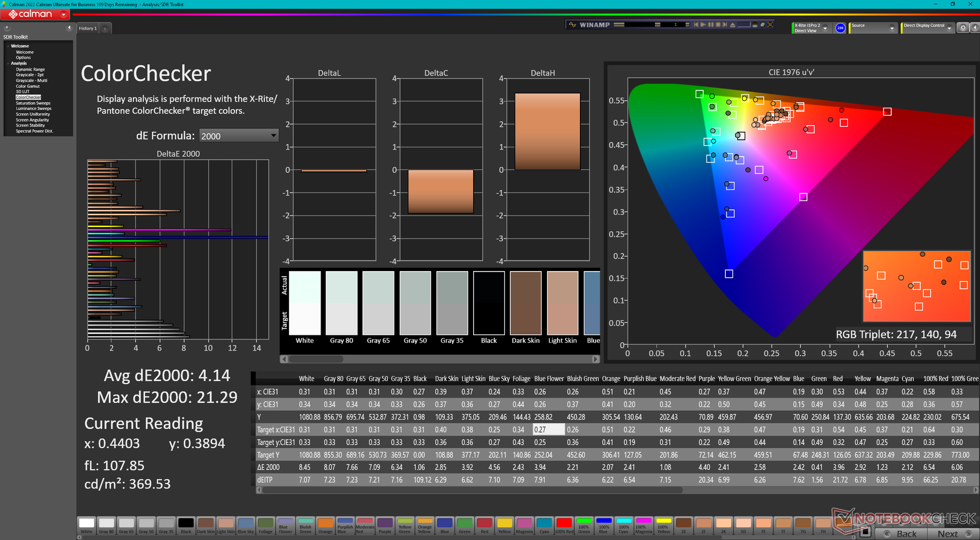This screenshot has width=980, height=540.
Task: Switch to History 1 tab
Action: [x=87, y=29]
